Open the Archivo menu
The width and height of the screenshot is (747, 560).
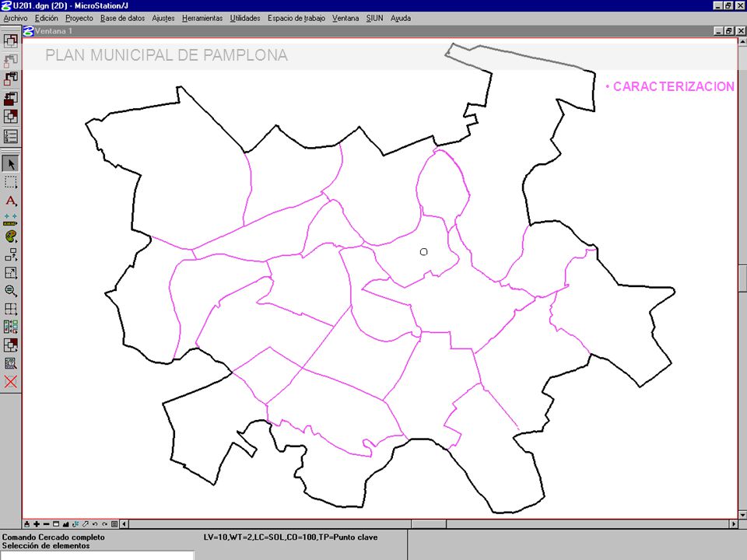tap(16, 18)
